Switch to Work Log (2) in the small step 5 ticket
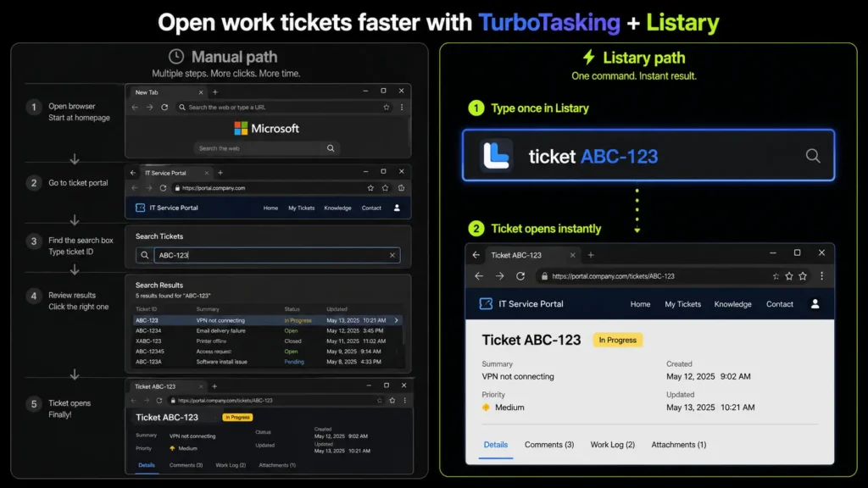 (231, 465)
